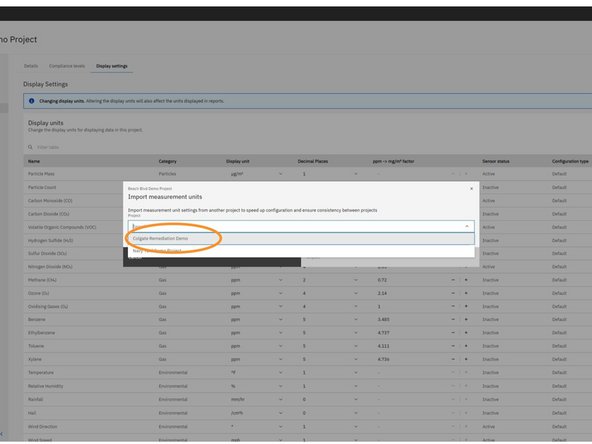592x444 pixels.
Task: Click the magnifier icon beside Filter table
Action: (x=30, y=147)
